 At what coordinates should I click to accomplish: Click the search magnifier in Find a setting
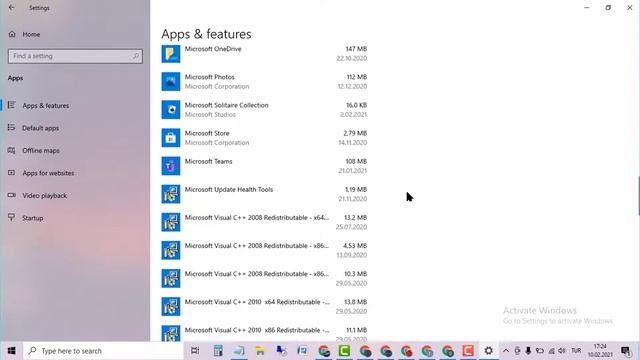tap(136, 56)
